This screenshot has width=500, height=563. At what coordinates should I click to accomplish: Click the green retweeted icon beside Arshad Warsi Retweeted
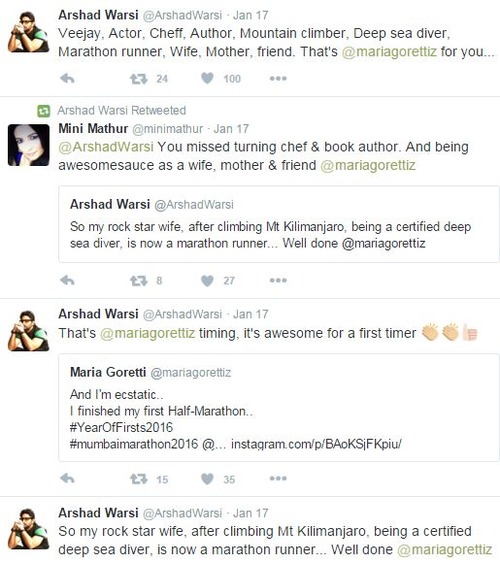(x=43, y=111)
